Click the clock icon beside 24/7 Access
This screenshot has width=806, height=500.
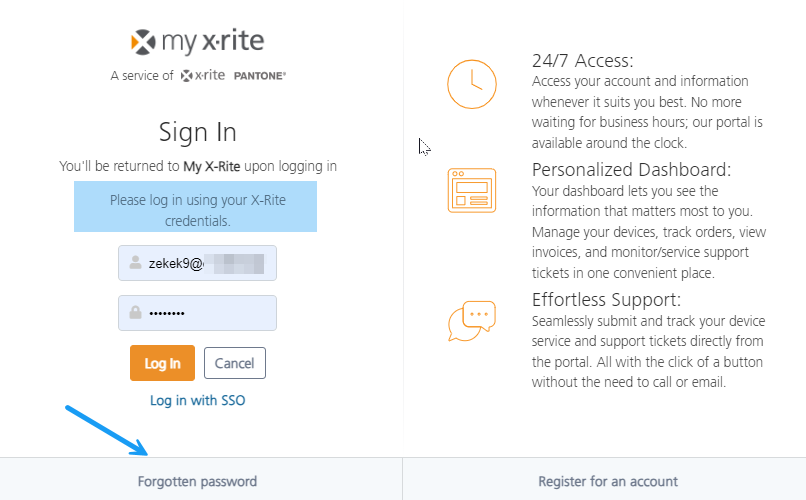point(471,84)
